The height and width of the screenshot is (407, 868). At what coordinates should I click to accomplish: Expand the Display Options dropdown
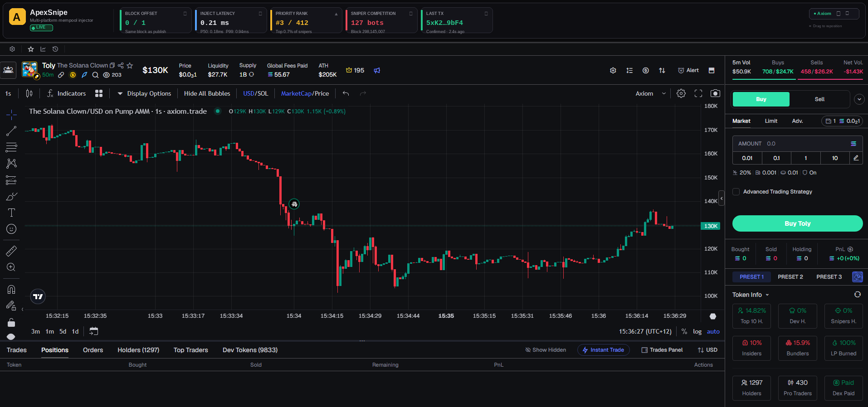(144, 93)
